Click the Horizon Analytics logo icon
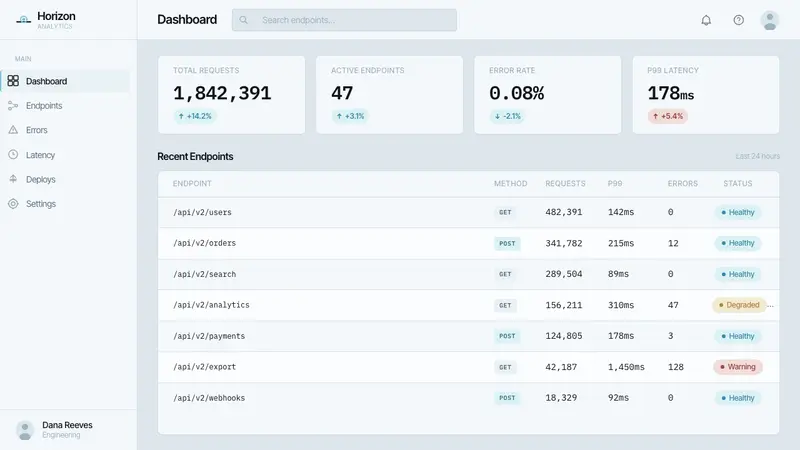Image resolution: width=800 pixels, height=450 pixels. click(23, 20)
